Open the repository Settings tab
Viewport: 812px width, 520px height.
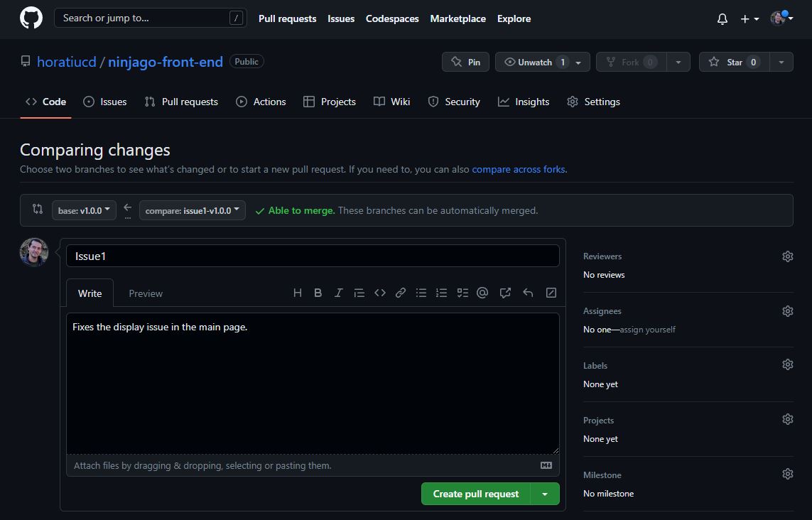click(x=593, y=102)
